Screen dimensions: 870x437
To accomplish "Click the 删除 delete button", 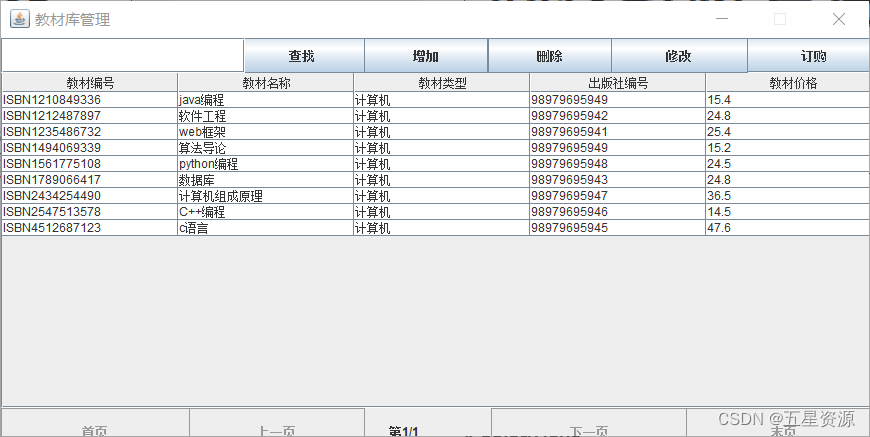I will (x=549, y=56).
